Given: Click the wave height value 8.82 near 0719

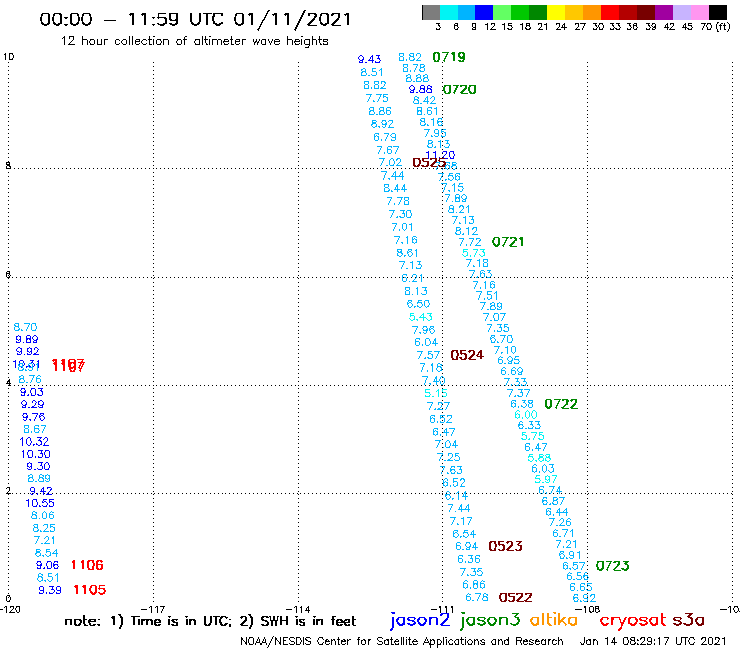Looking at the screenshot, I should (x=410, y=57).
